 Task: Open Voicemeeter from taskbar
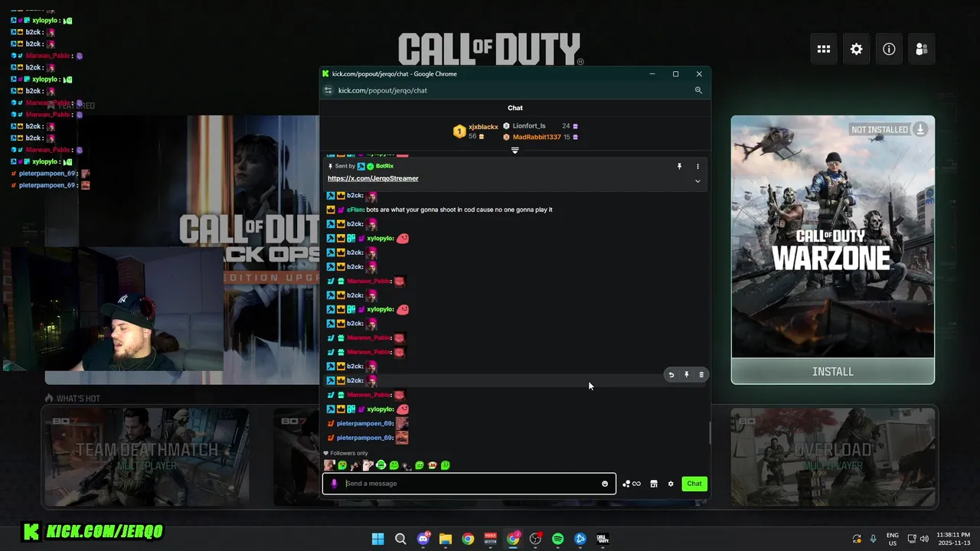491,539
